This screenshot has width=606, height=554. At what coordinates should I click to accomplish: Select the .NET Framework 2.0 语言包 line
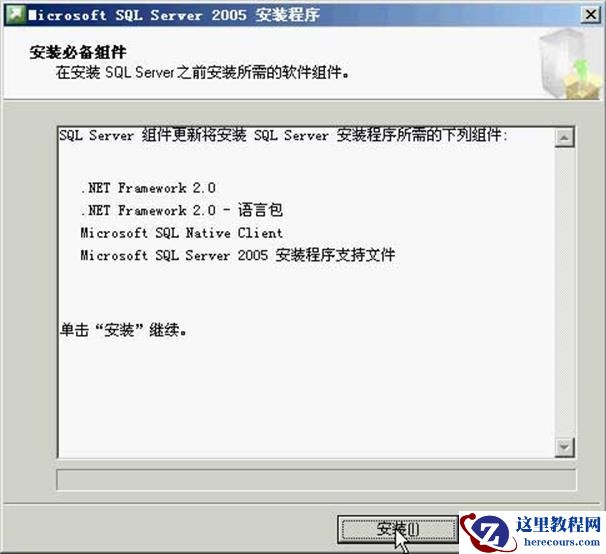[182, 210]
